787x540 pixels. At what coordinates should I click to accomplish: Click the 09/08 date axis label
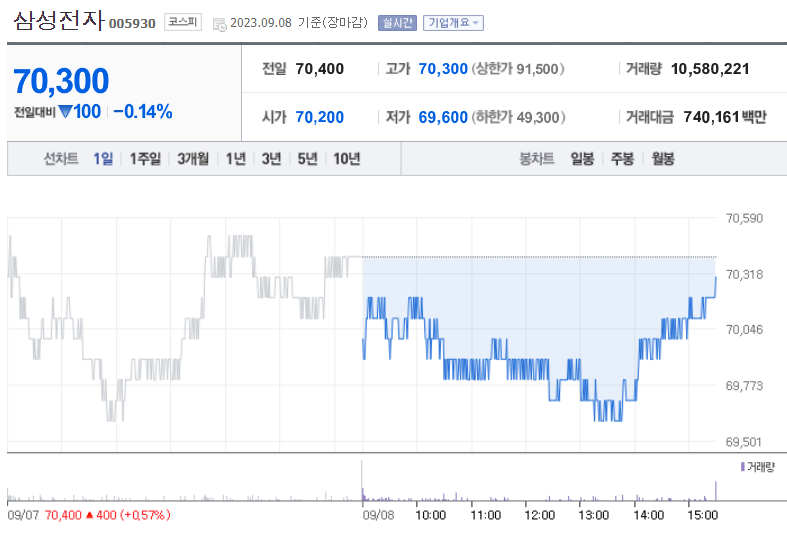pos(378,515)
